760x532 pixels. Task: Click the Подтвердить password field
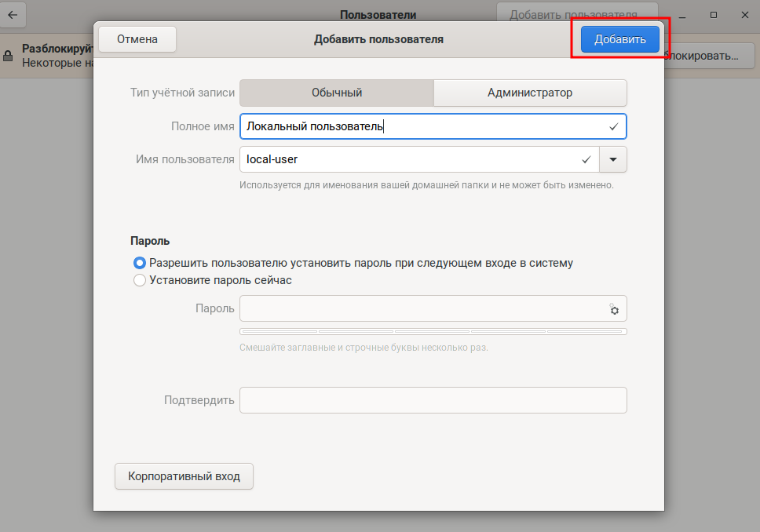(x=433, y=400)
